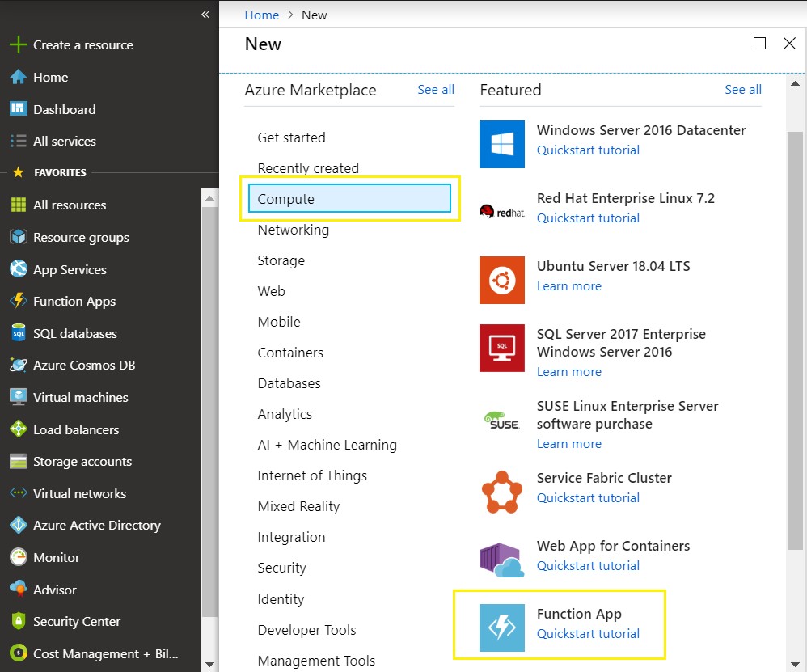Select the Compute category
Screen dimensions: 807x672
point(349,198)
